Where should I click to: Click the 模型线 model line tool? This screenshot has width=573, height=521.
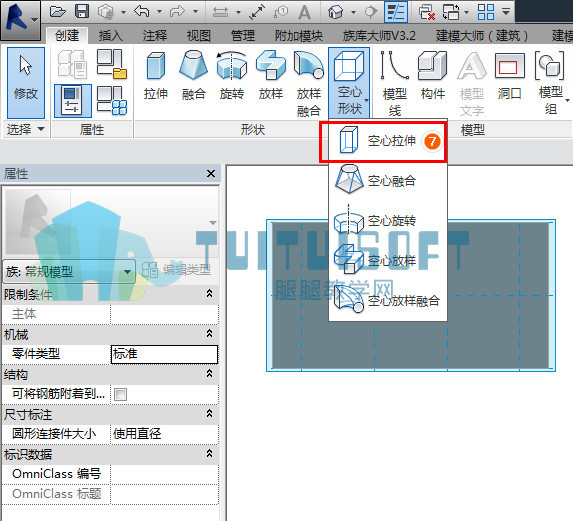coord(395,83)
